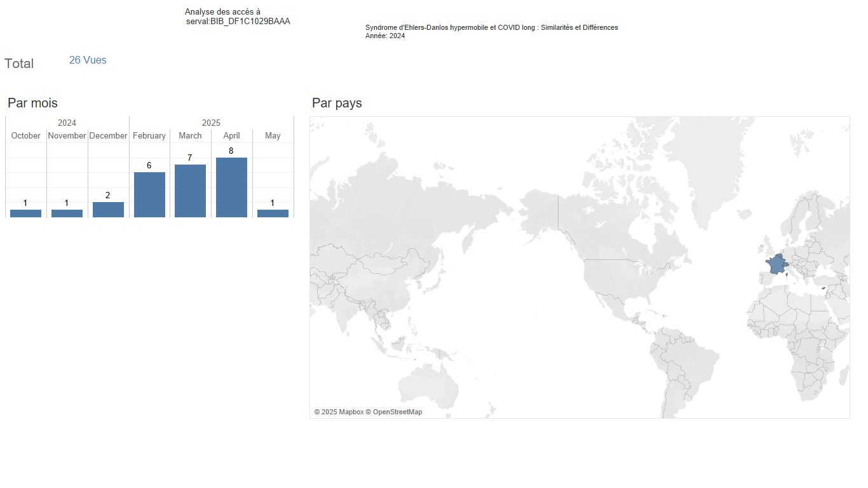This screenshot has height=488, width=868.
Task: Select the April 2025 bar
Action: click(x=231, y=187)
